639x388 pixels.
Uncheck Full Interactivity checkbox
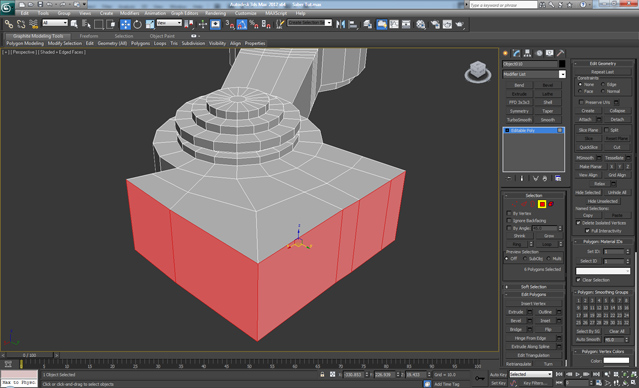coord(587,231)
